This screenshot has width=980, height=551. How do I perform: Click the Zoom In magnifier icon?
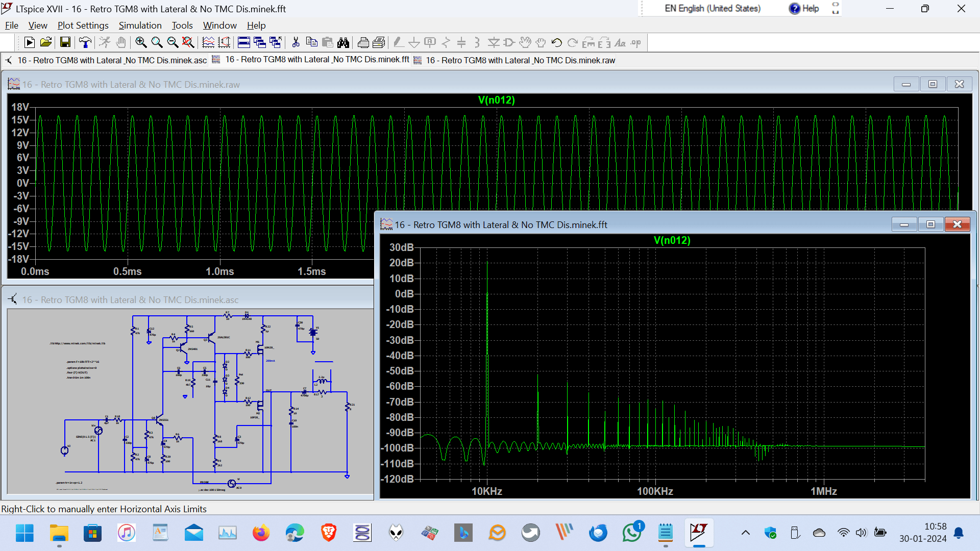[x=141, y=43]
